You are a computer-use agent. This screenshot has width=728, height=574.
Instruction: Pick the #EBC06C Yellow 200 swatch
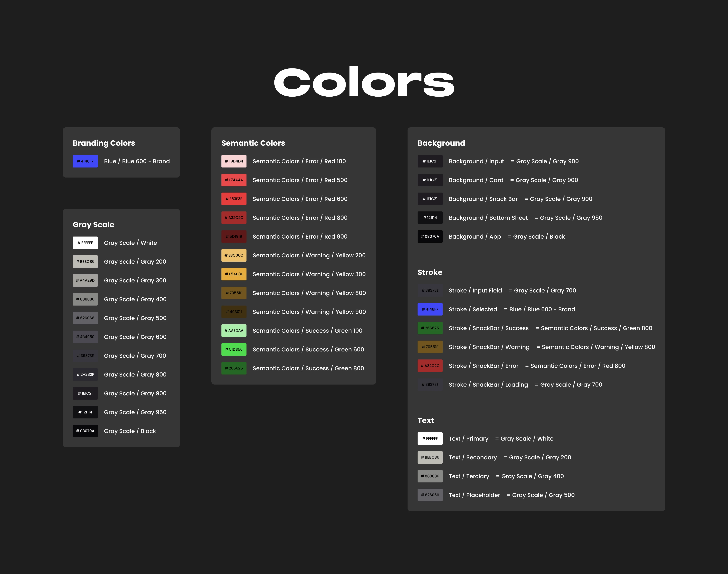[234, 255]
